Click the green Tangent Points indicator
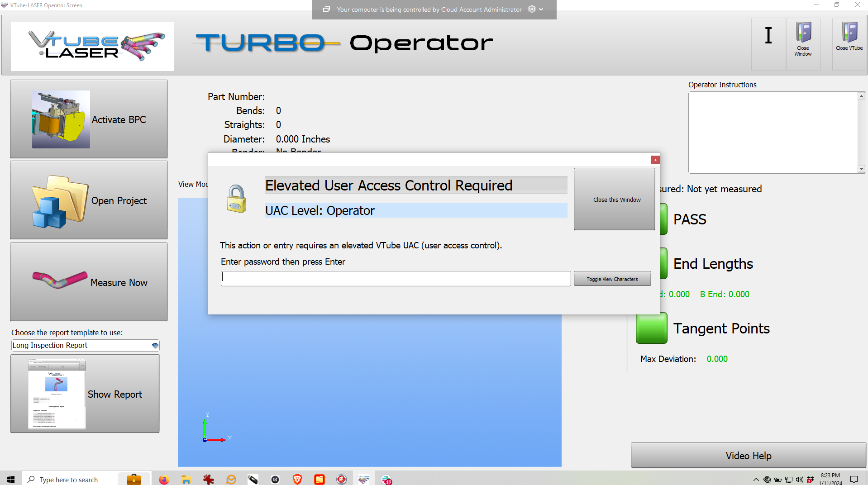The width and height of the screenshot is (868, 485). (651, 328)
